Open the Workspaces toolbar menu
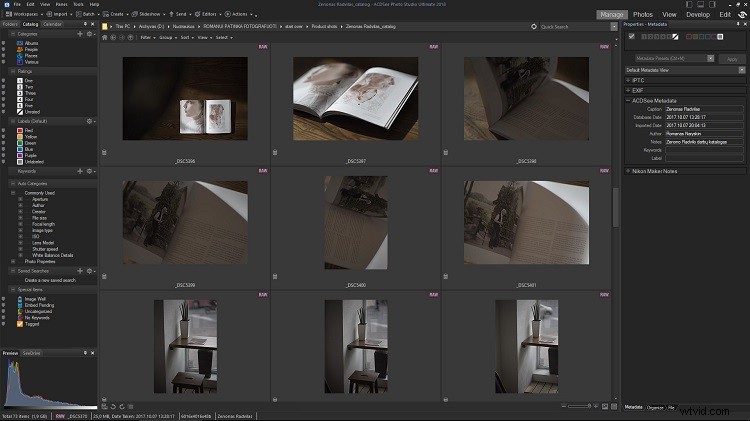Image resolution: width=750 pixels, height=421 pixels. click(22, 14)
